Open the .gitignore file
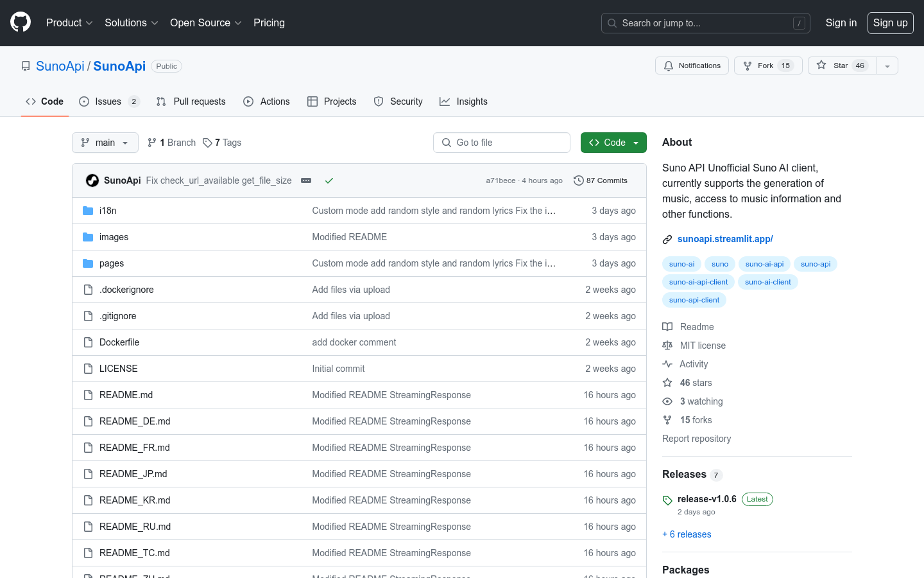The height and width of the screenshot is (578, 924). [x=117, y=316]
